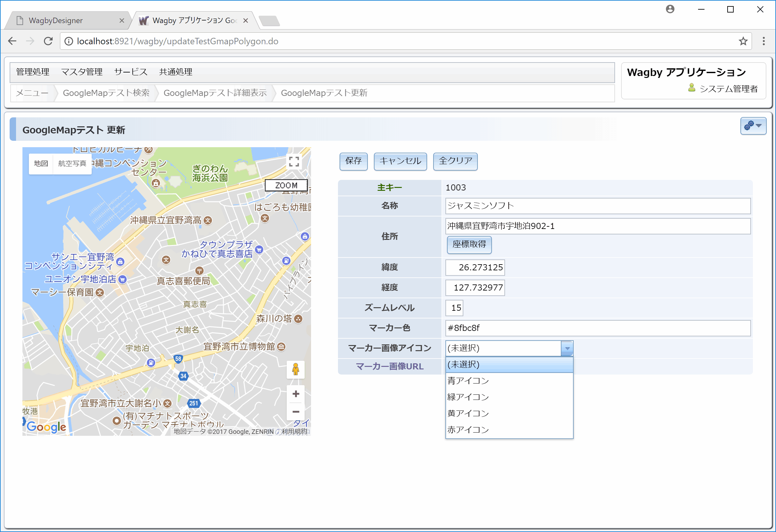
Task: Click route 34 marker on map
Action: click(x=183, y=376)
